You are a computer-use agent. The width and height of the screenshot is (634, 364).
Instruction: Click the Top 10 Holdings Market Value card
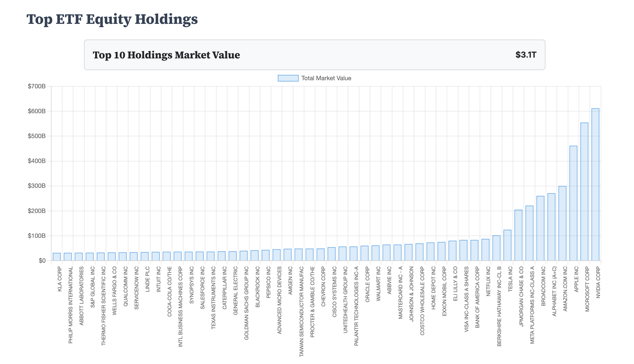pos(314,55)
